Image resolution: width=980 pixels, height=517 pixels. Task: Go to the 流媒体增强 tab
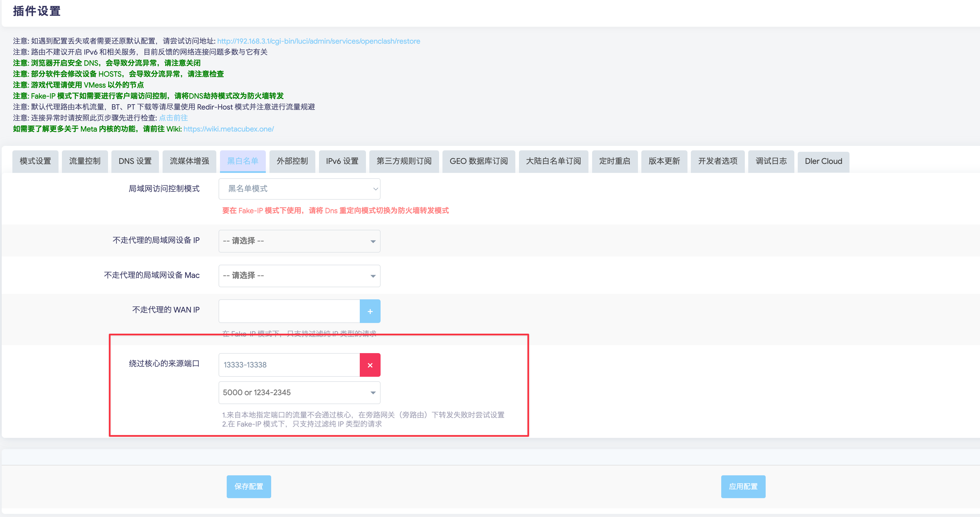(189, 161)
